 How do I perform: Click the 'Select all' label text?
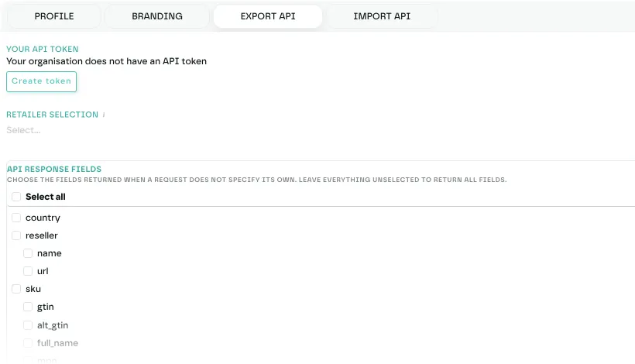pyautogui.click(x=46, y=197)
